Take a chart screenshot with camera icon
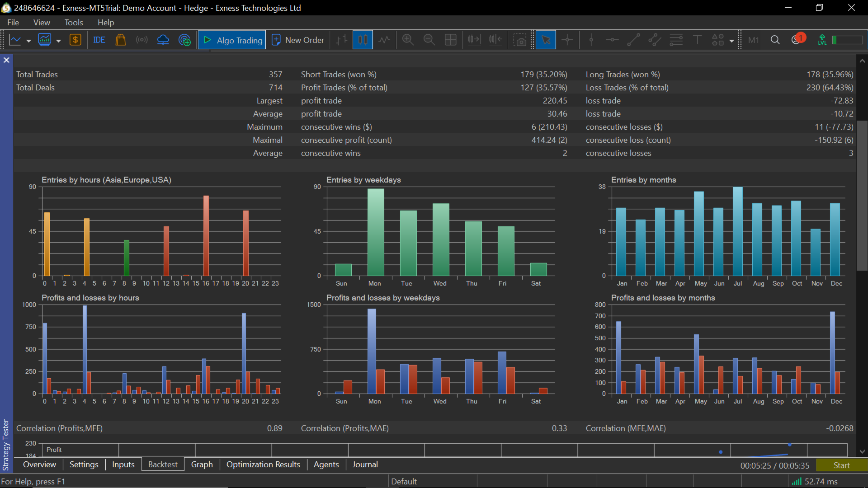This screenshot has width=868, height=488. click(x=520, y=40)
